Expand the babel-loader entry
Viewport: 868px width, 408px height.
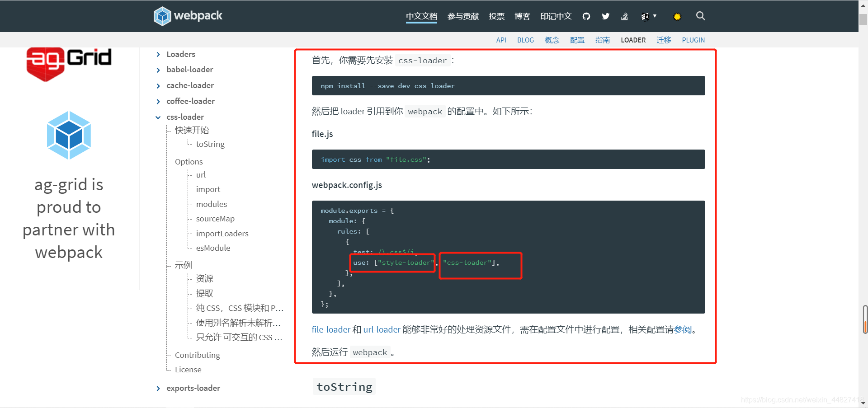(x=158, y=69)
